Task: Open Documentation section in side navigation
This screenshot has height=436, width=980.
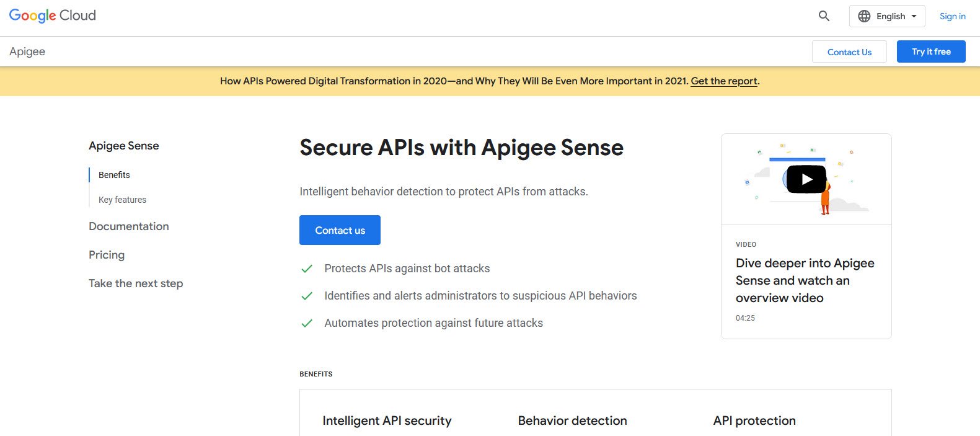Action: tap(129, 226)
